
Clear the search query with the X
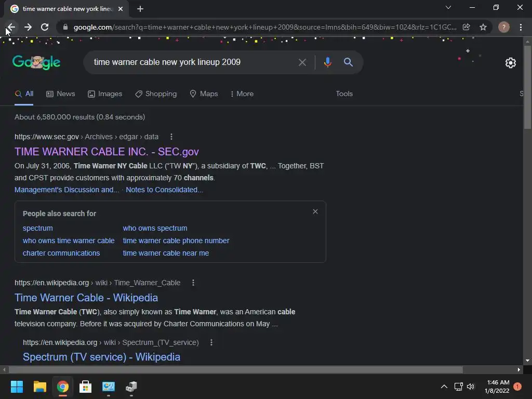[x=302, y=62]
